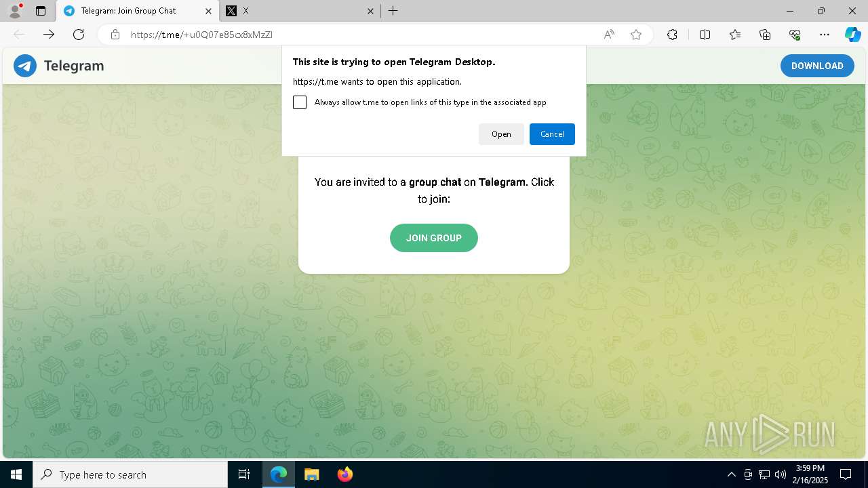This screenshot has width=868, height=488.
Task: Open the Windows Start menu
Action: (x=16, y=474)
